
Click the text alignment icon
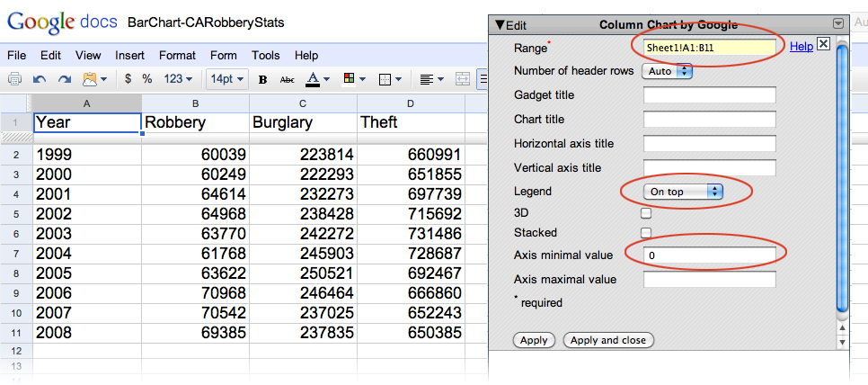[x=426, y=80]
